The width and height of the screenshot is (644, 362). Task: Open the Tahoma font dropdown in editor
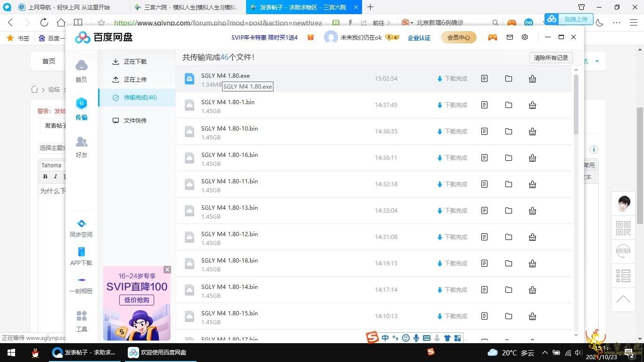tap(51, 165)
